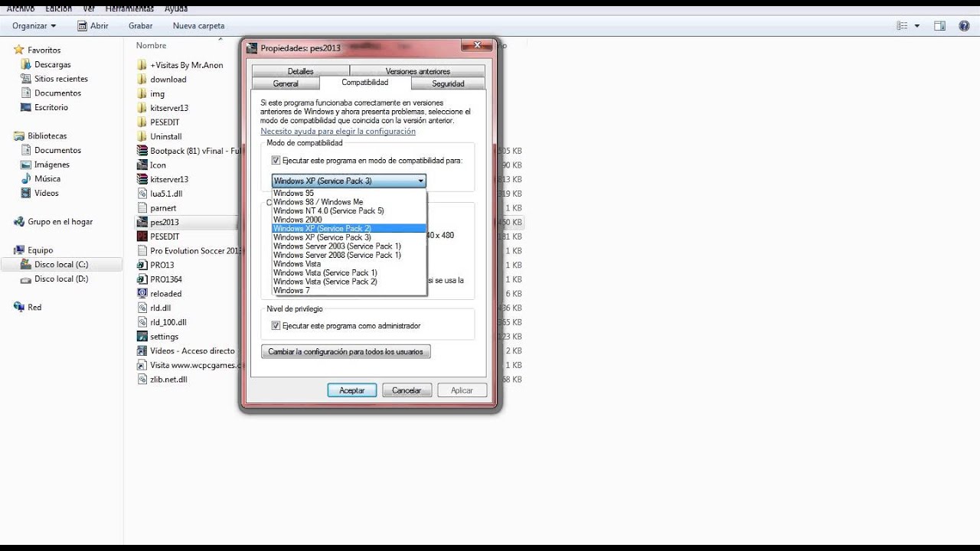Open Documentos under Bibliotecas
Viewport: 980px width, 551px height.
click(57, 150)
